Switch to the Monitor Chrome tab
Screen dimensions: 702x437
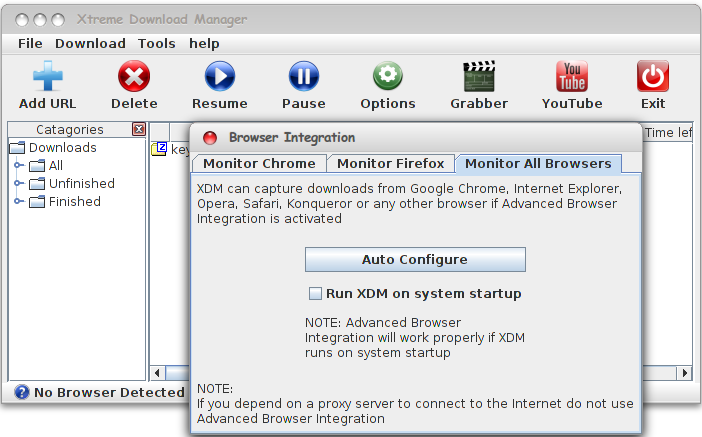tap(259, 163)
